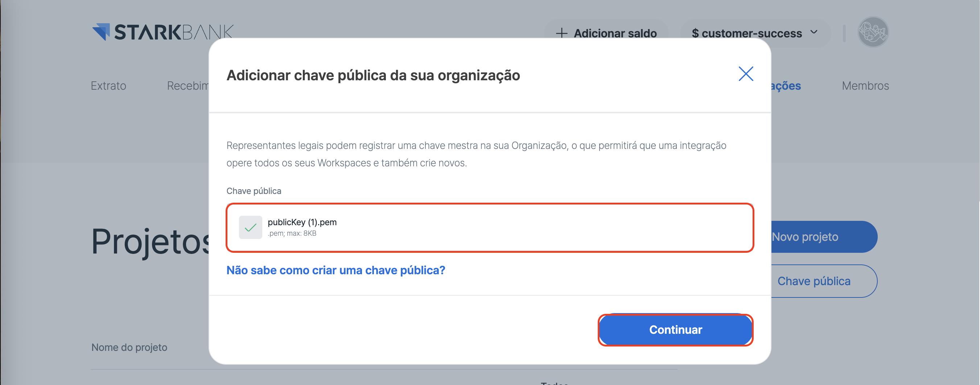Switch to the Extrato tab
The width and height of the screenshot is (980, 385).
[108, 86]
